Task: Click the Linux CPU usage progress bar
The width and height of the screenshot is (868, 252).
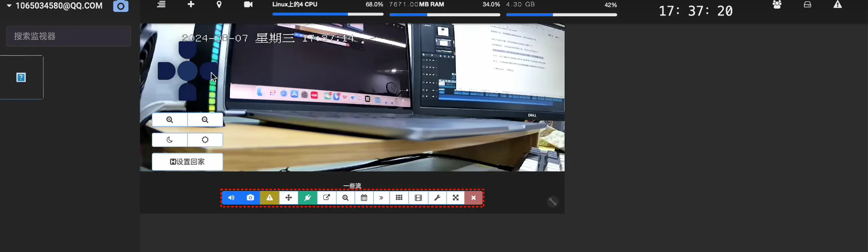Action: point(328,14)
